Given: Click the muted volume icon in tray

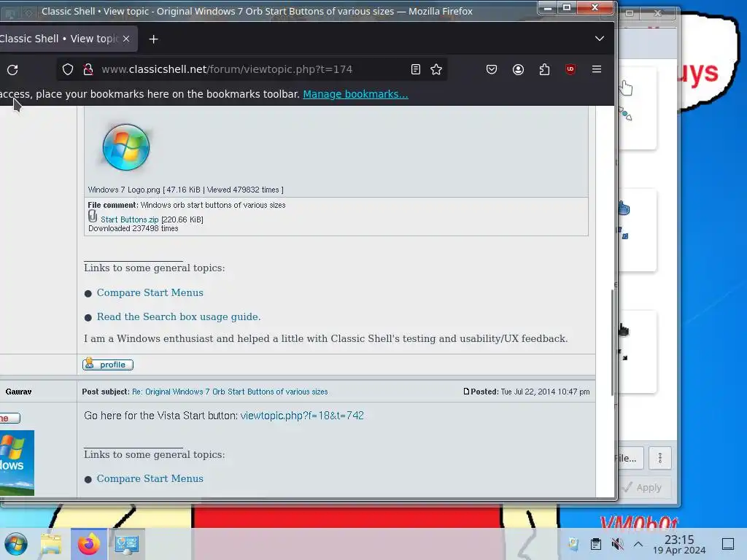Looking at the screenshot, I should (617, 544).
